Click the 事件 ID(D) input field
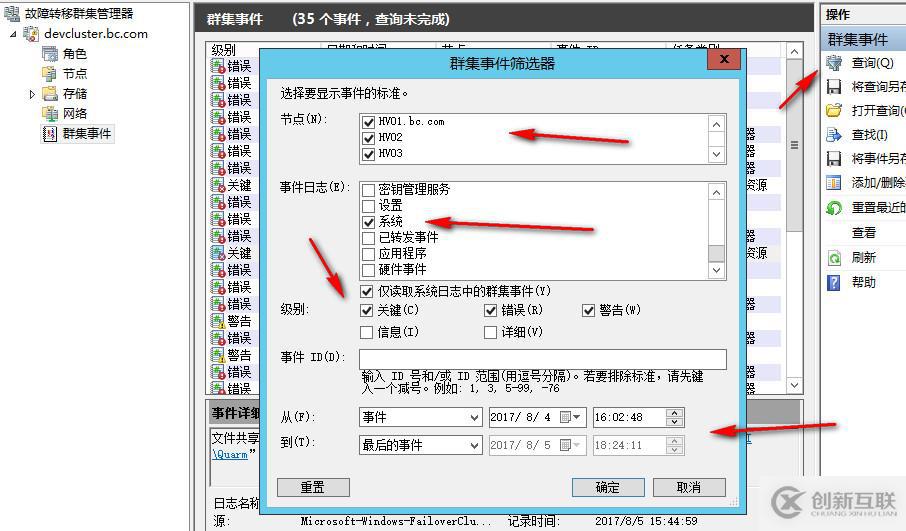Viewport: 906px width, 531px height. (543, 359)
